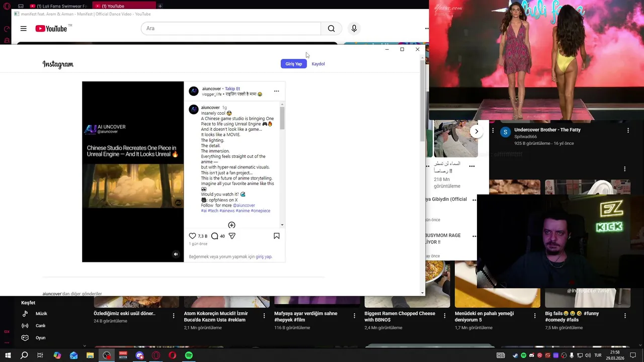The image size is (644, 362).
Task: Like the post with the heart icon
Action: 192,236
